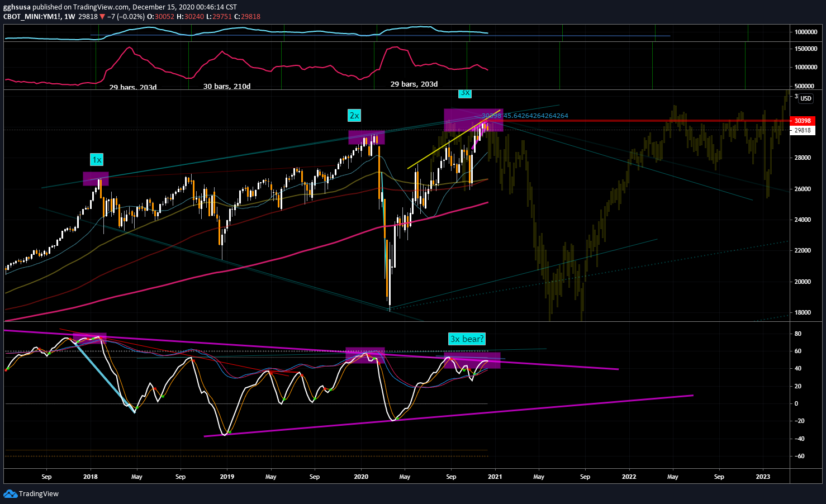Click the white 29818 current price tag
Viewport: 826px width, 504px height.
pyautogui.click(x=803, y=130)
